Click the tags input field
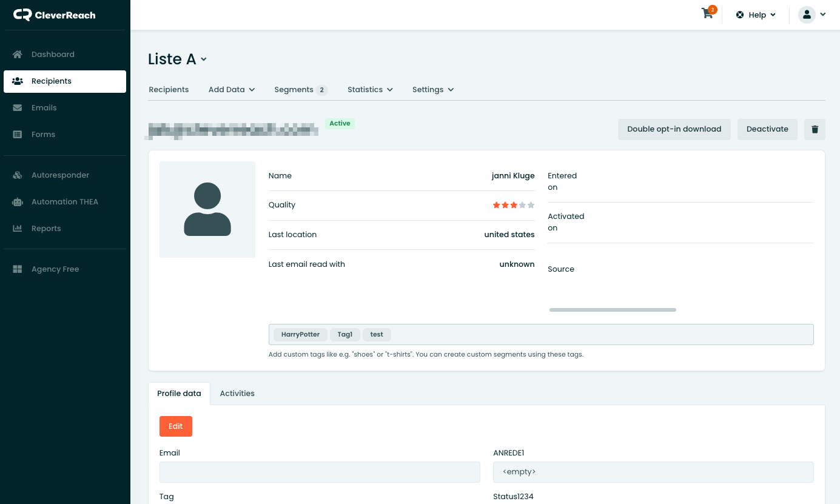The width and height of the screenshot is (840, 504). [x=600, y=335]
